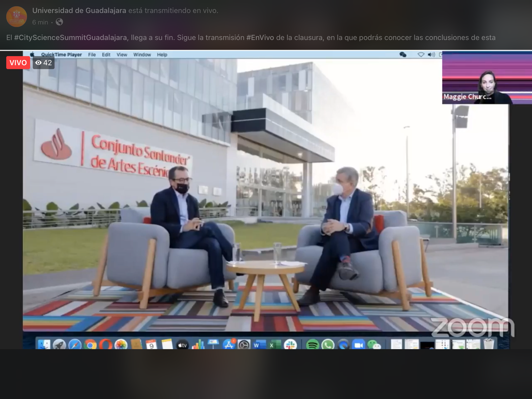Image resolution: width=532 pixels, height=399 pixels.
Task: Open WeChat icon in the Dock
Action: point(374,344)
